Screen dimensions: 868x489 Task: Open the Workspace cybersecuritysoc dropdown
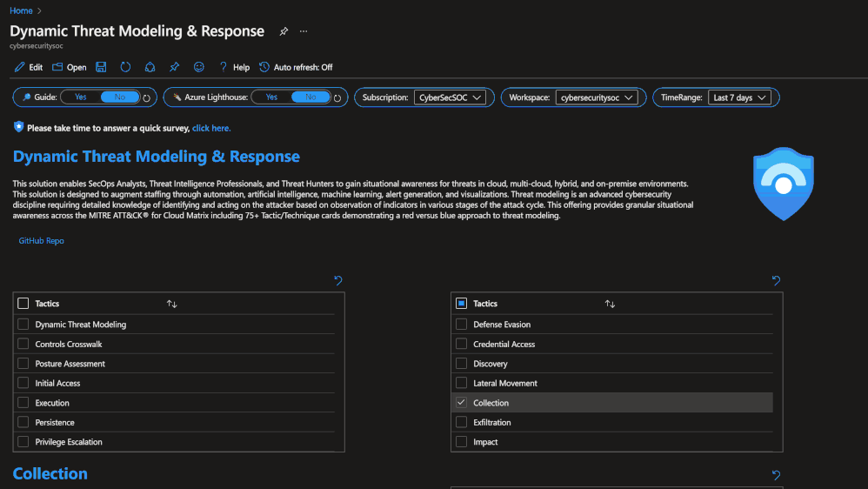point(596,97)
